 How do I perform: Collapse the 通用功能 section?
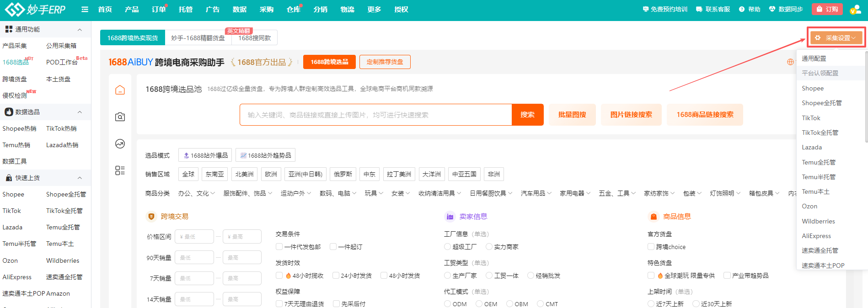[80, 29]
